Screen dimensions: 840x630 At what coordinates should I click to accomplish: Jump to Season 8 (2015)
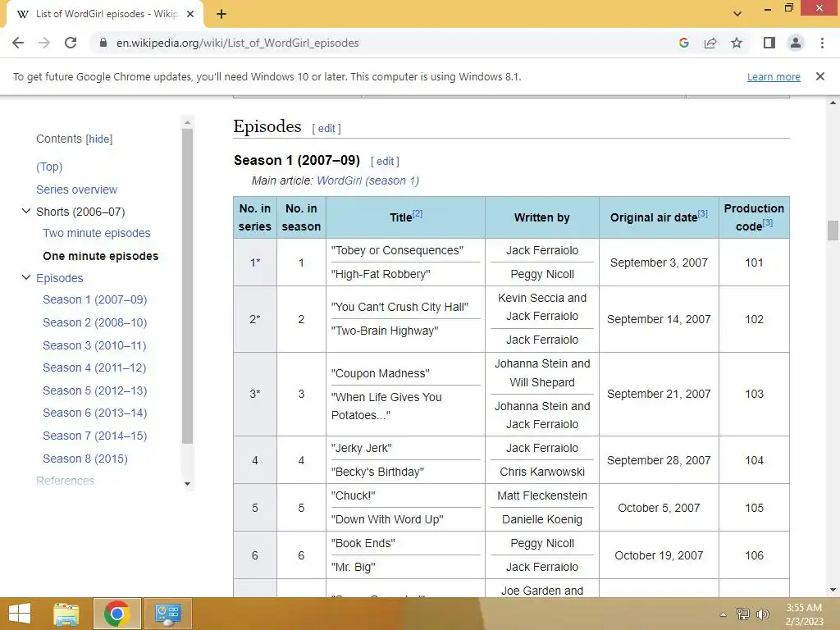click(x=85, y=459)
